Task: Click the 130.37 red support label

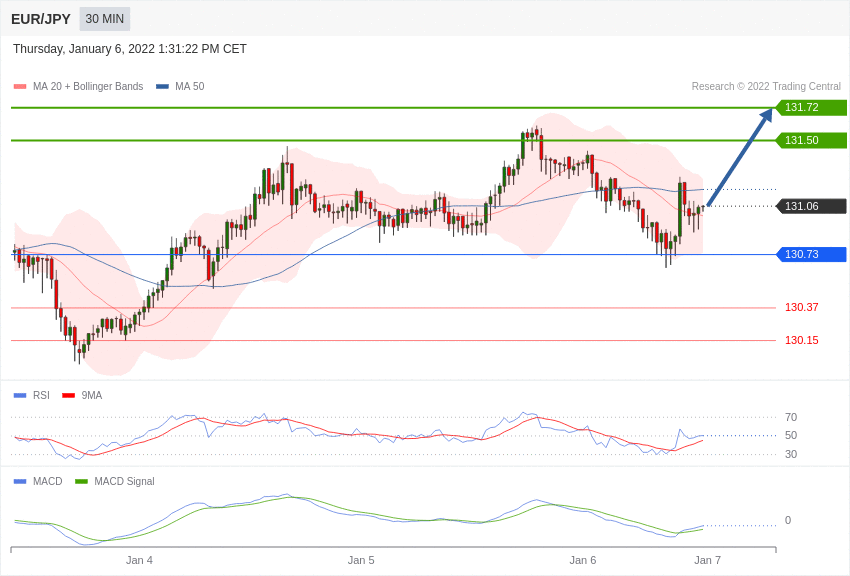Action: (801, 307)
